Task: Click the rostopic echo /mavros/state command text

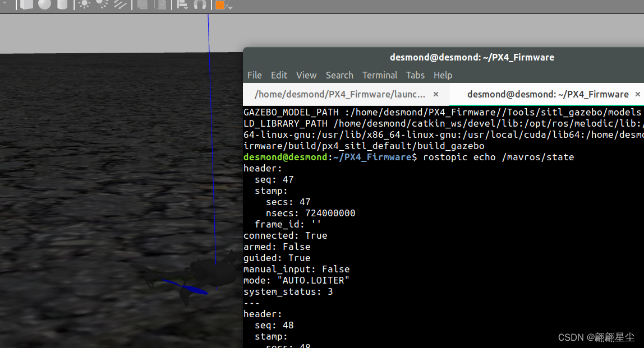Action: [x=498, y=157]
